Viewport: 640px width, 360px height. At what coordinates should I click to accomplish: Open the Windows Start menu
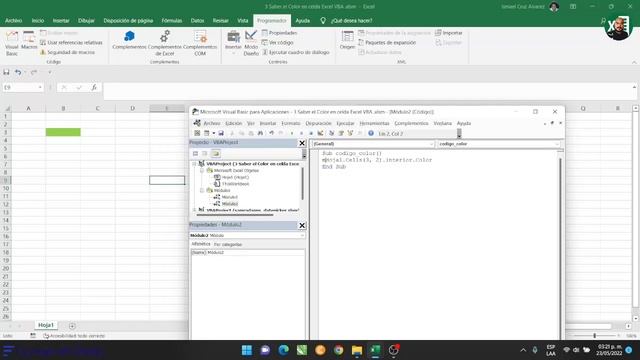[247, 350]
